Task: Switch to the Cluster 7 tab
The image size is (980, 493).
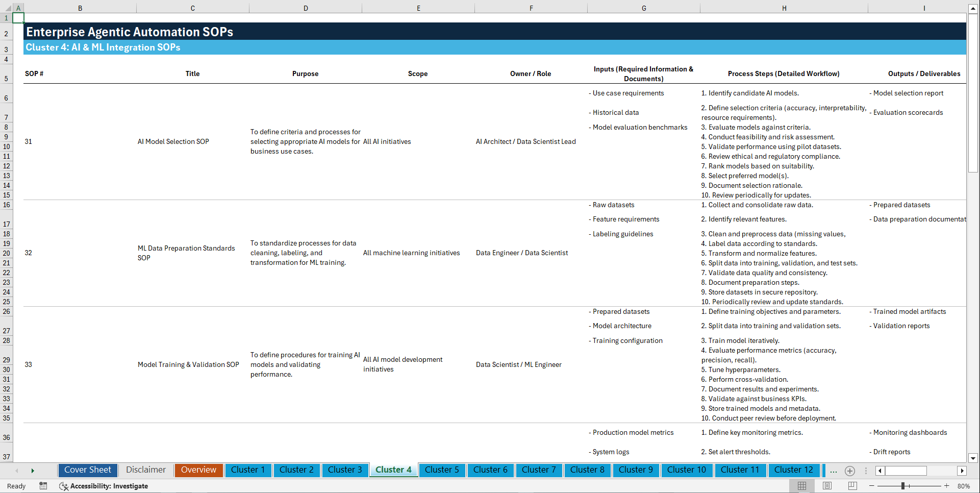Action: coord(539,470)
